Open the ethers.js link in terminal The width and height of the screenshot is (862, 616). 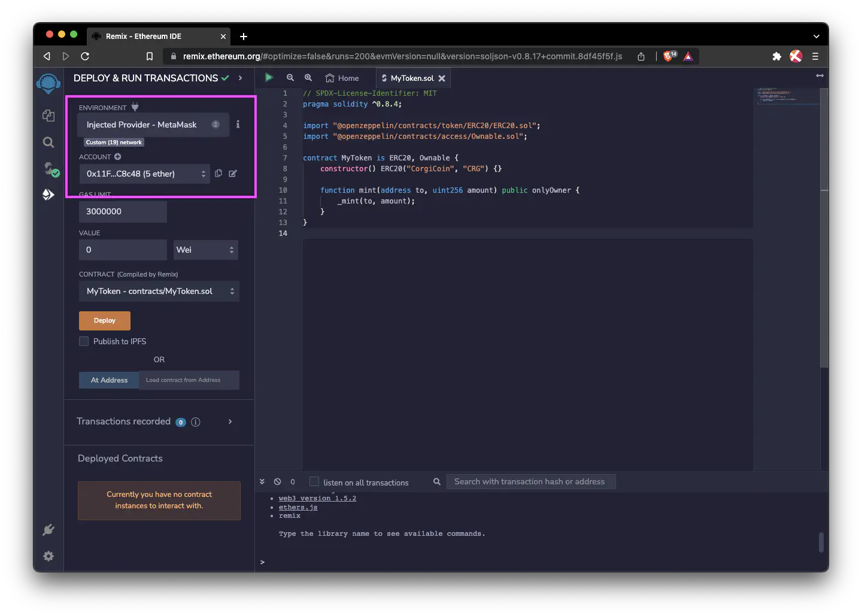[x=298, y=507]
